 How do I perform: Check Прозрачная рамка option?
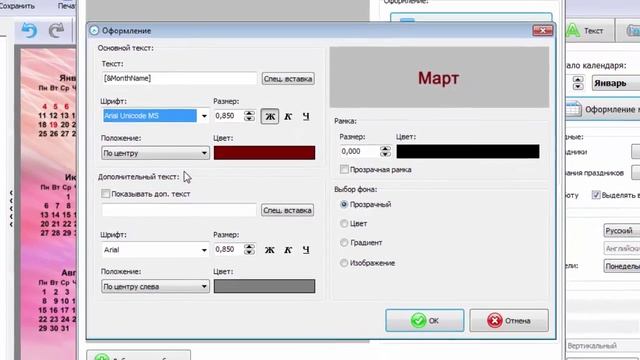tap(344, 169)
